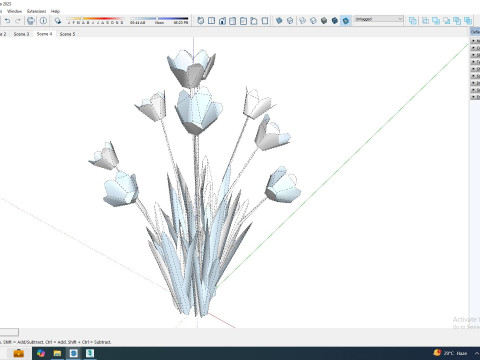The image size is (480, 360).
Task: Select the Subtract solid tool
Action: point(447,21)
